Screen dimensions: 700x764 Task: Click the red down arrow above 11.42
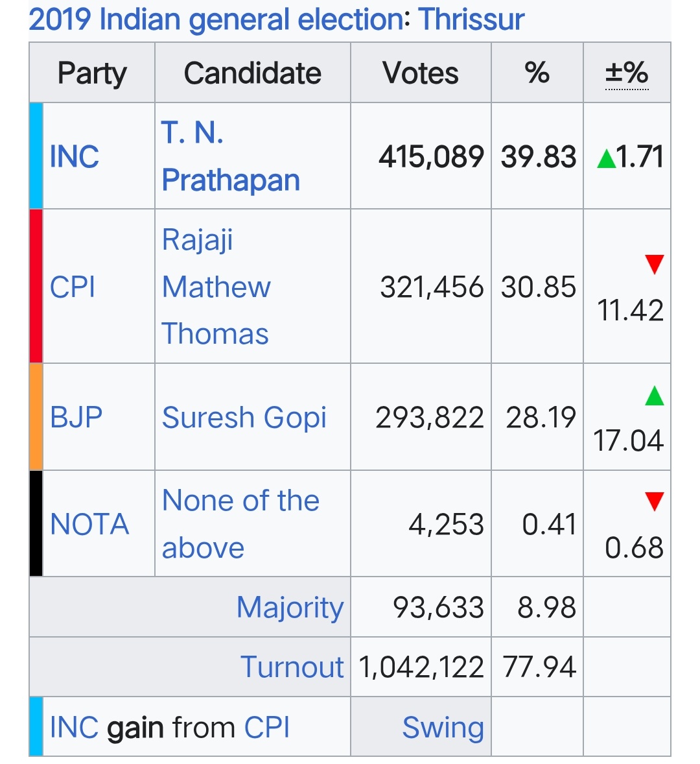pos(654,264)
